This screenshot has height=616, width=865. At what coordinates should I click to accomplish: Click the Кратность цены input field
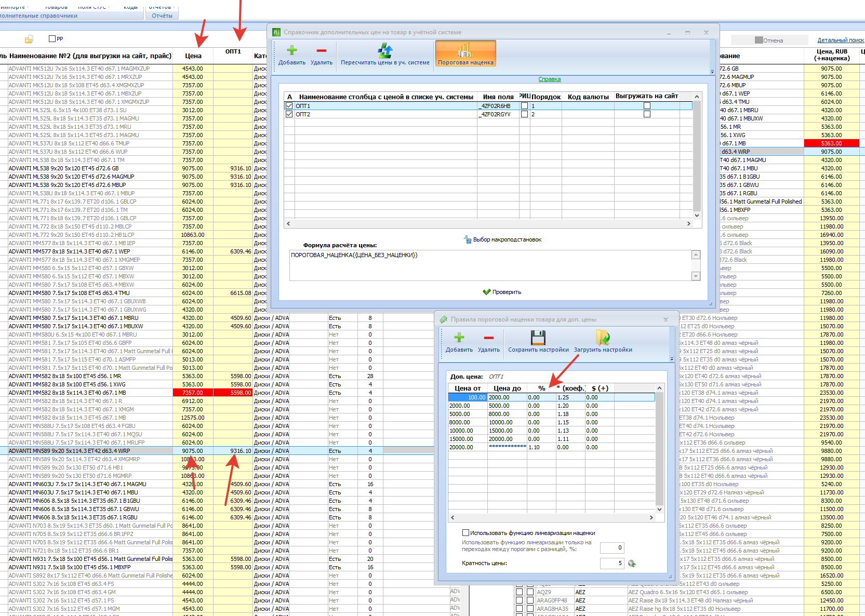[x=612, y=563]
